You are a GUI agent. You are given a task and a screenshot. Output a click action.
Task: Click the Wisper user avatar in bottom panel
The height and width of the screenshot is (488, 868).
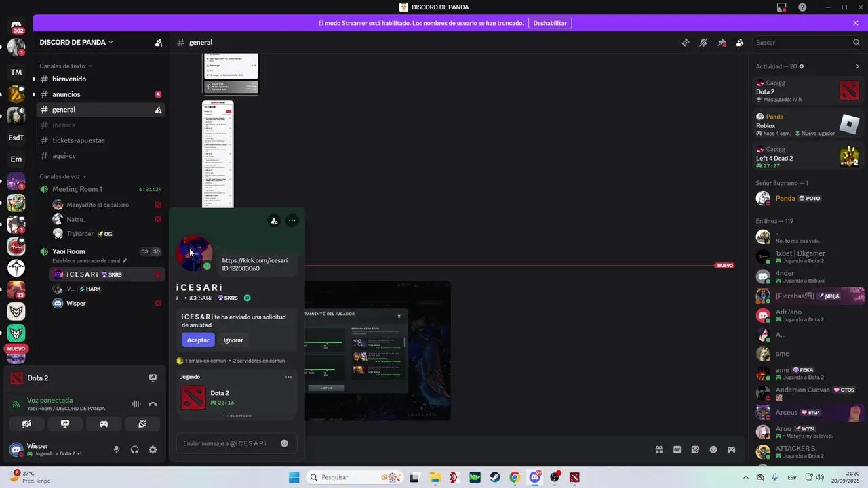pos(16,449)
